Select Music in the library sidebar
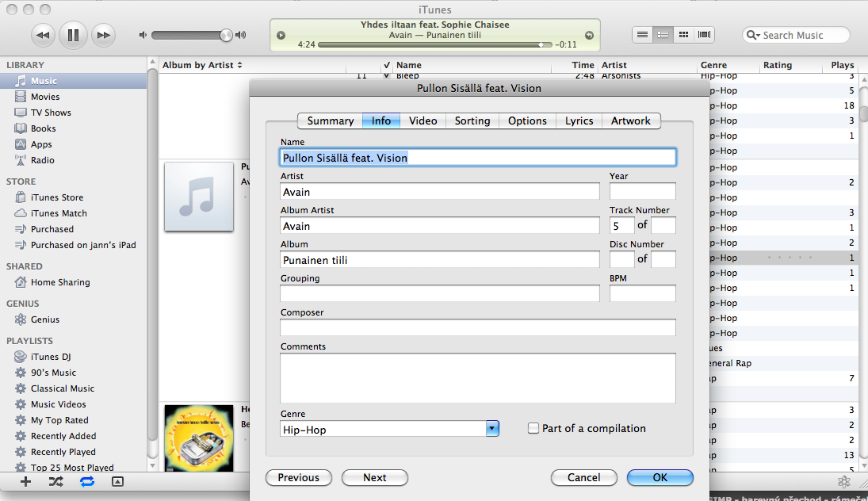 coord(73,81)
